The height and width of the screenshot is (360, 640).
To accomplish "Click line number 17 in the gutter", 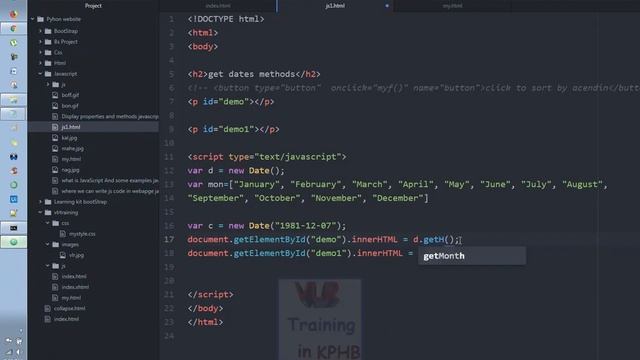I will [x=169, y=239].
